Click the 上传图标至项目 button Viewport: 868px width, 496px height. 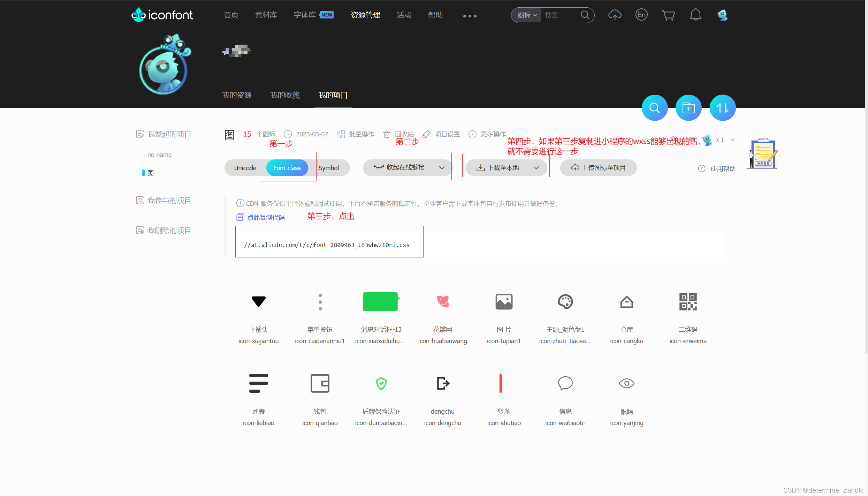(598, 168)
